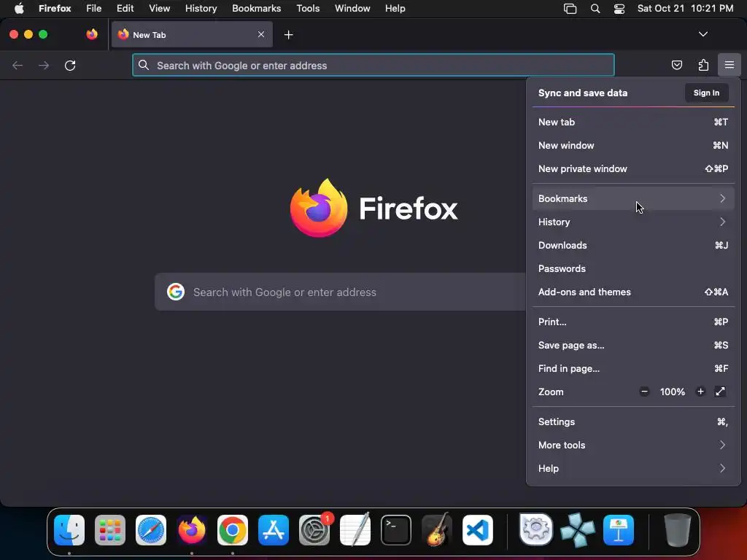Launch Google Chrome from the Dock
The height and width of the screenshot is (560, 747).
click(233, 530)
